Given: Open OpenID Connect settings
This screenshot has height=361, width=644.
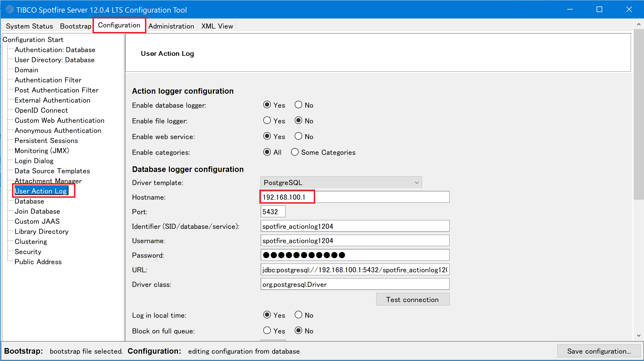Looking at the screenshot, I should point(41,110).
